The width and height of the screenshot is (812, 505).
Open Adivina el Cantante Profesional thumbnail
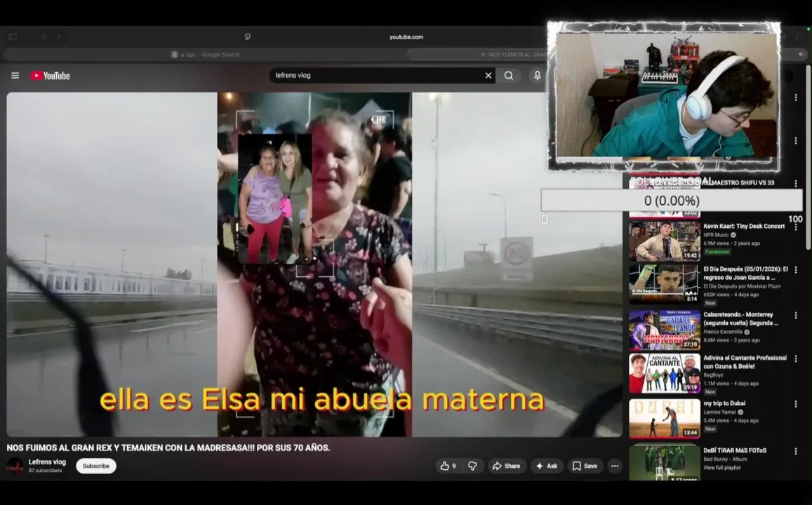tap(665, 374)
